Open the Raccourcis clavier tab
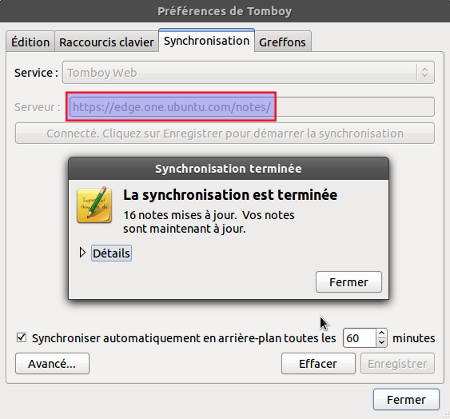 pos(106,42)
